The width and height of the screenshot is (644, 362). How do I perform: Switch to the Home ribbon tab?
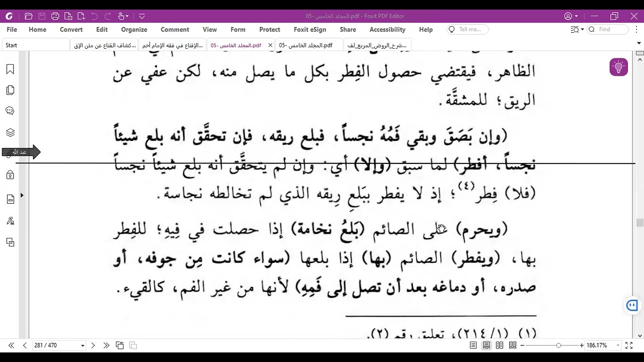coord(37,30)
